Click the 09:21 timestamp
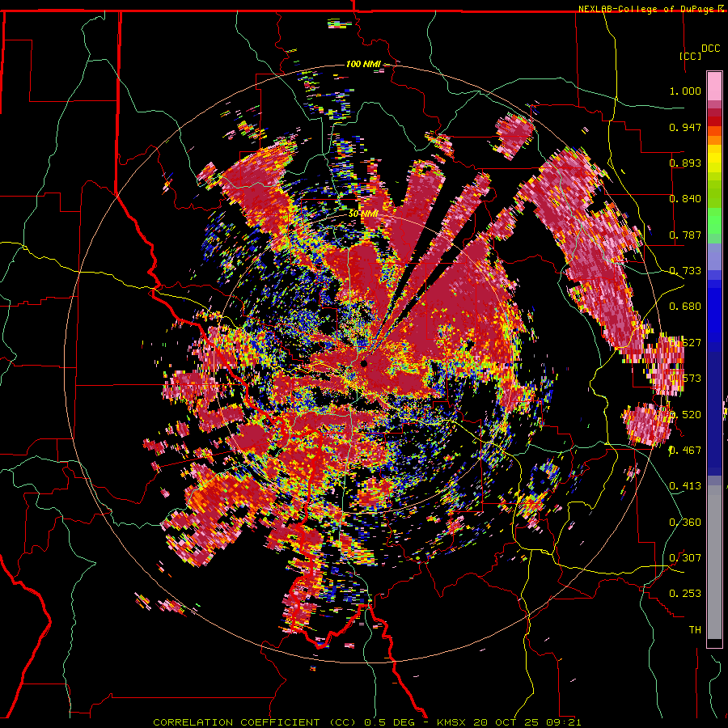 point(565,722)
